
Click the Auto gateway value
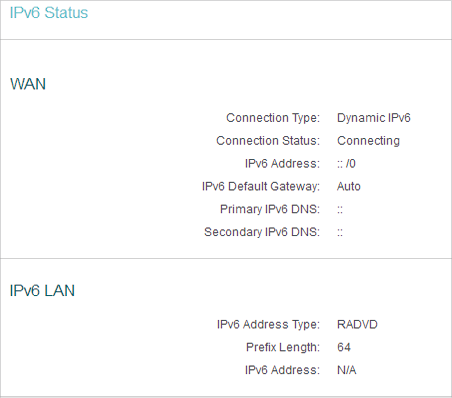pyautogui.click(x=349, y=186)
